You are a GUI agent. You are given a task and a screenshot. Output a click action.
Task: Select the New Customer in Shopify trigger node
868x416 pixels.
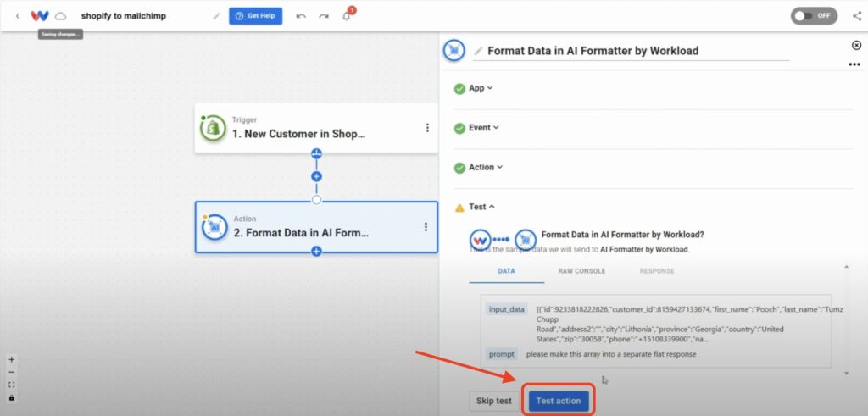click(316, 128)
